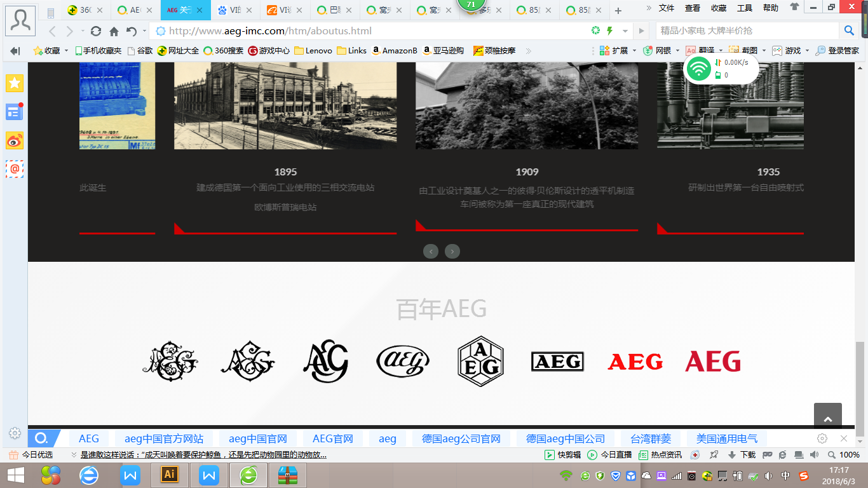Toggle the status bar mute speaker icon

pos(813,455)
